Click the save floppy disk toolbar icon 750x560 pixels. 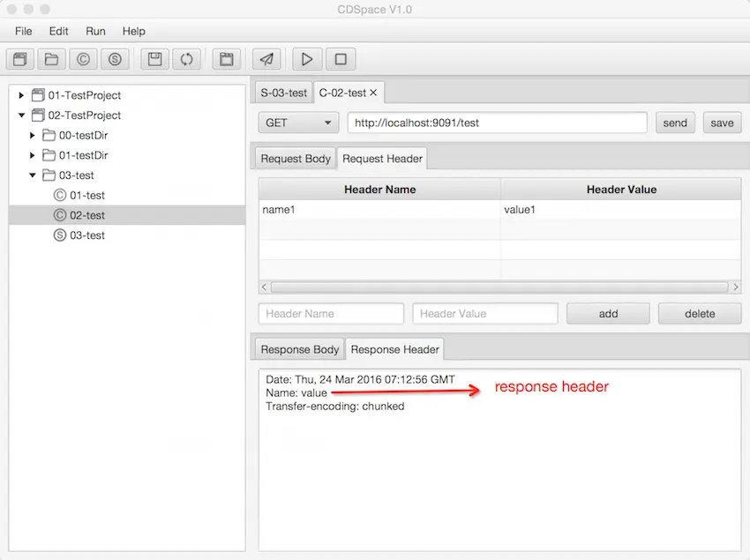[155, 59]
